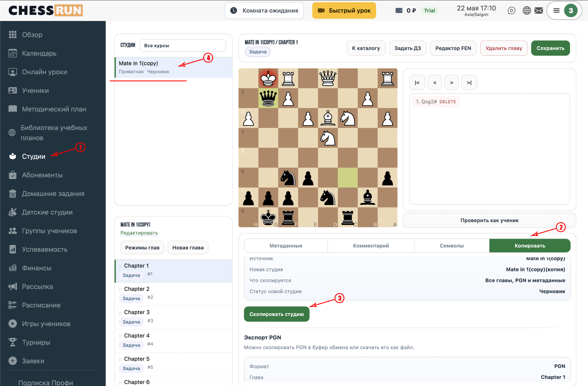Open Обзор grid icon in sidebar
The width and height of the screenshot is (588, 386).
[x=13, y=35]
